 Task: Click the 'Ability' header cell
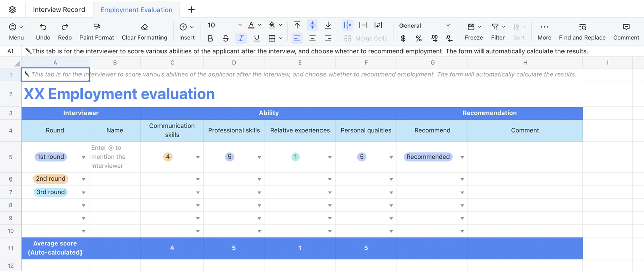click(269, 113)
